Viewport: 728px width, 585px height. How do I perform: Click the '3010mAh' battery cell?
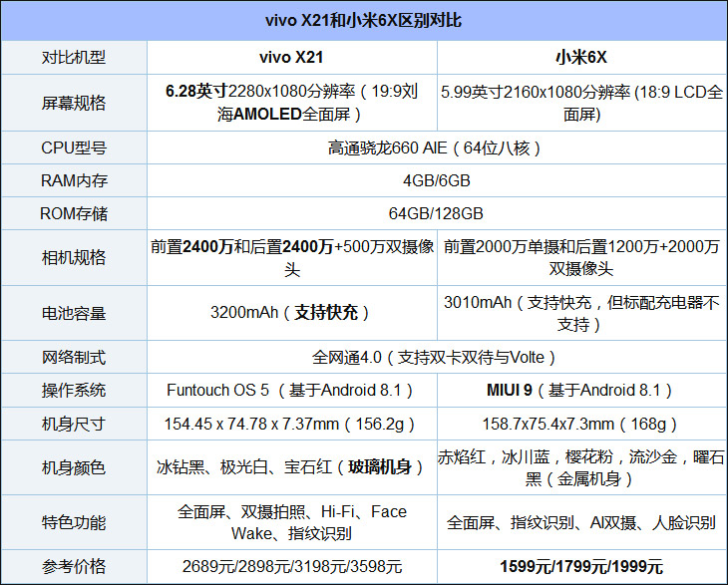(581, 313)
